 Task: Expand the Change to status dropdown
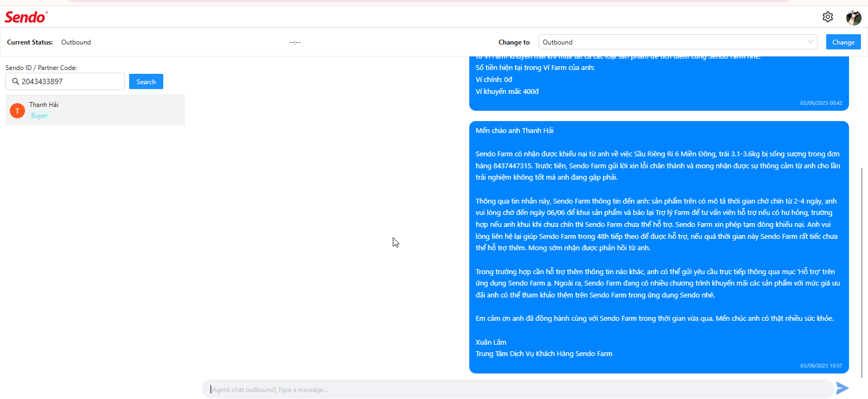pyautogui.click(x=678, y=42)
